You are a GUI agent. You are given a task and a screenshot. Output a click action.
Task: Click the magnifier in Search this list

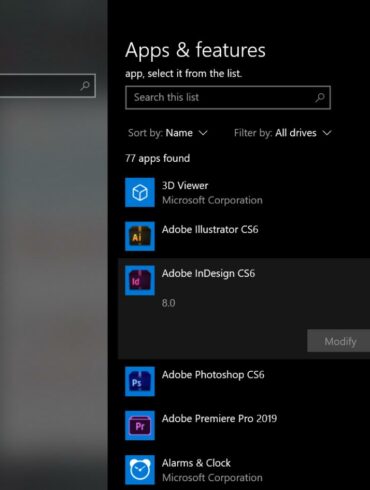tap(320, 97)
